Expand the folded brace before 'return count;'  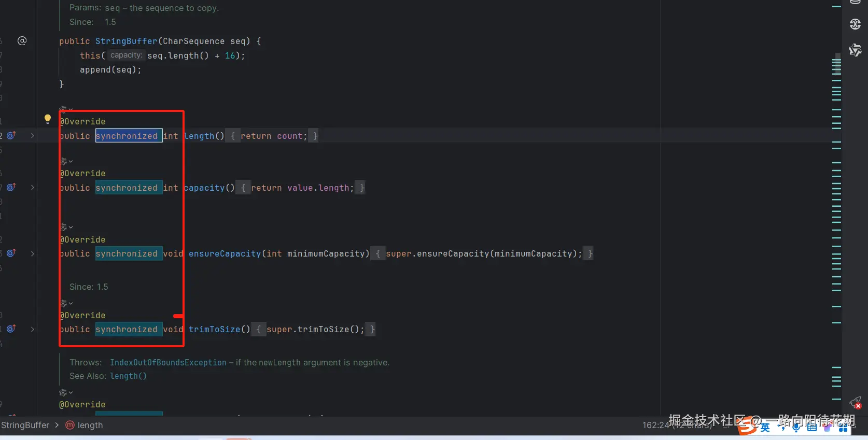233,136
